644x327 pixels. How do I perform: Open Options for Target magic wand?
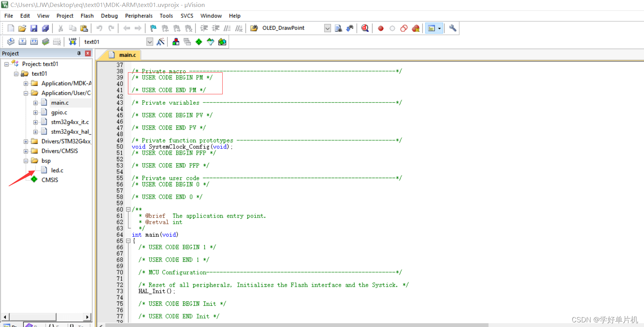pos(161,42)
